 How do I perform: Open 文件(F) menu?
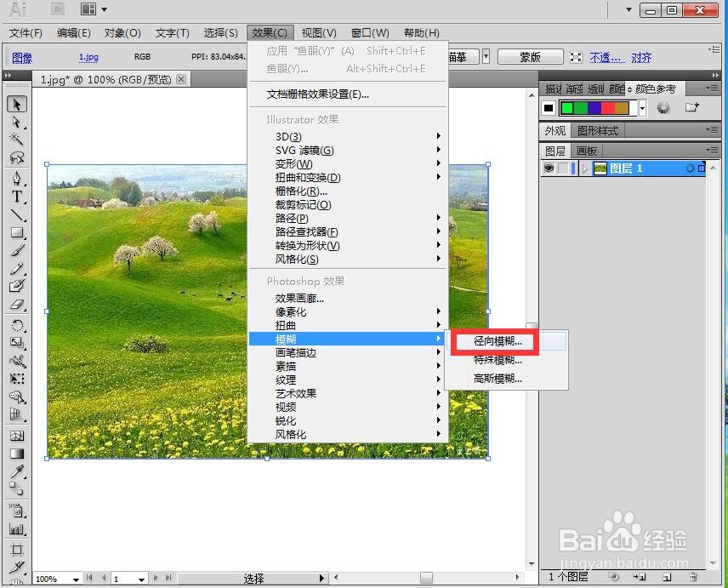click(x=26, y=33)
